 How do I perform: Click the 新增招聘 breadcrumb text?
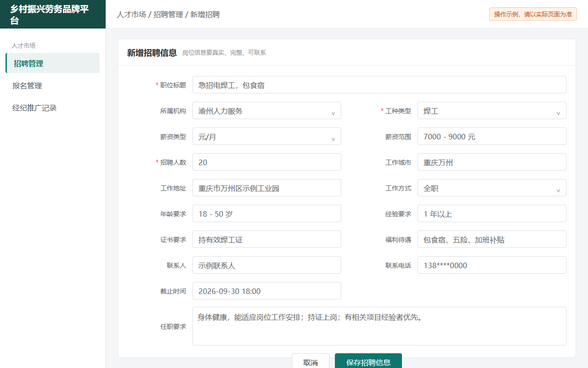(205, 14)
